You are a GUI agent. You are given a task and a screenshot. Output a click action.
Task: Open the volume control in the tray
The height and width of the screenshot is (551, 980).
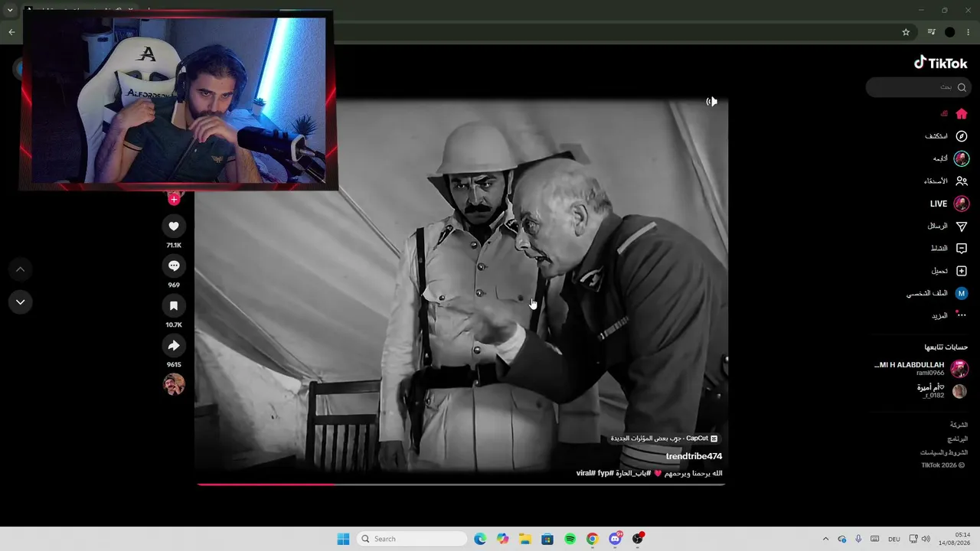926,539
